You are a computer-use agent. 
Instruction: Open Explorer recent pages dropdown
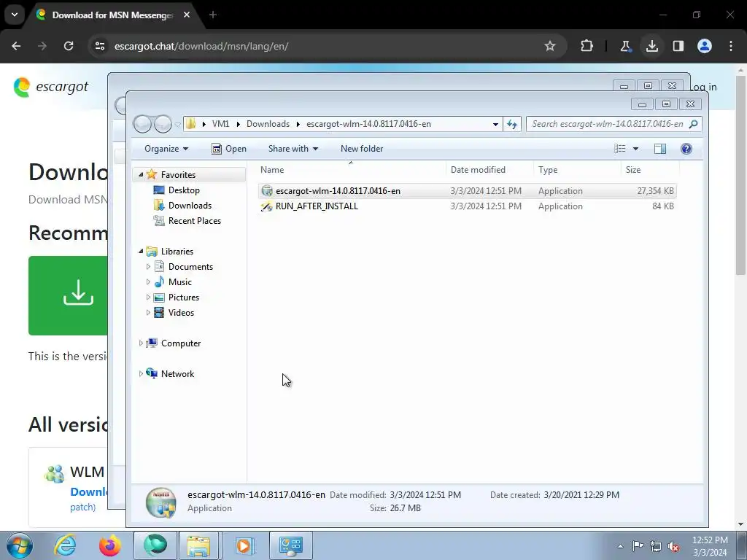tap(178, 124)
